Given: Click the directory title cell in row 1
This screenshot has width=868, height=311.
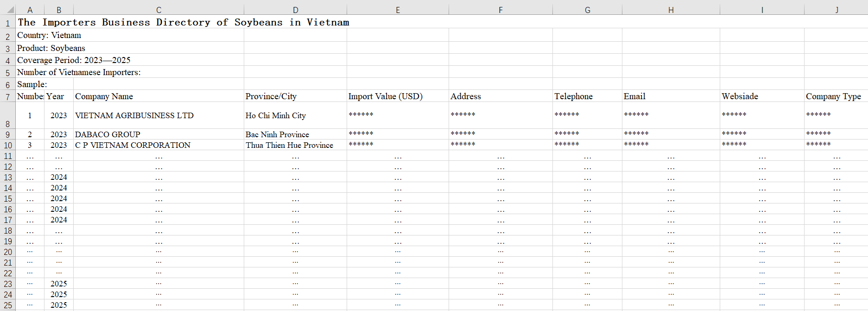Looking at the screenshot, I should pos(183,22).
